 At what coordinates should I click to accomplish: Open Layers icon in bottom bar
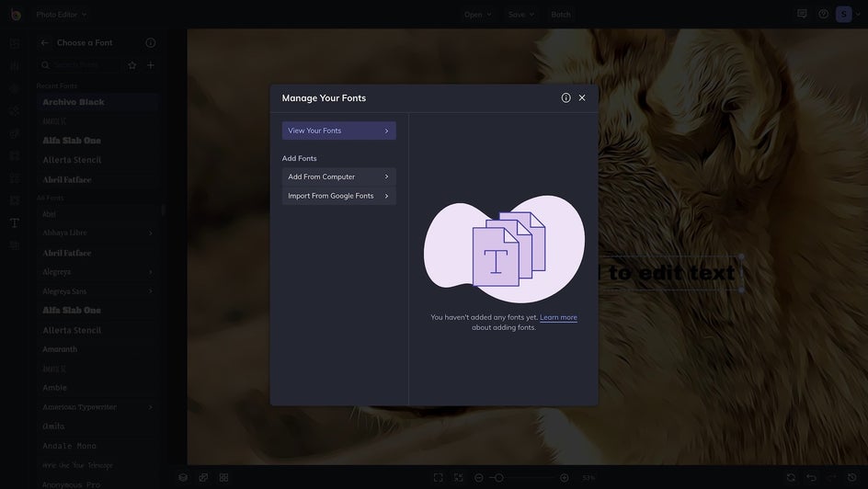[183, 477]
